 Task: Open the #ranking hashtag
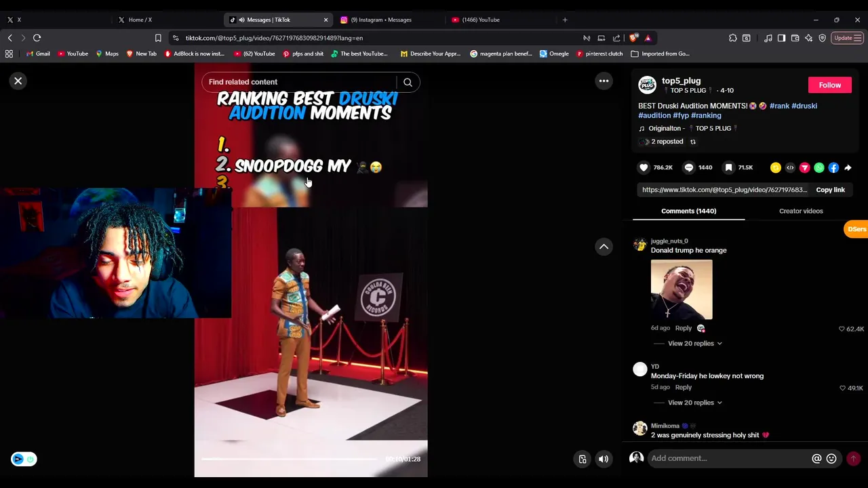[706, 115]
